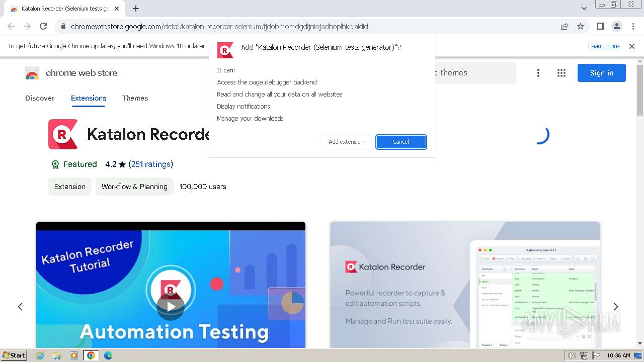Screen dimensions: 644x362
Task: Open the Themes tab
Action: pos(135,98)
